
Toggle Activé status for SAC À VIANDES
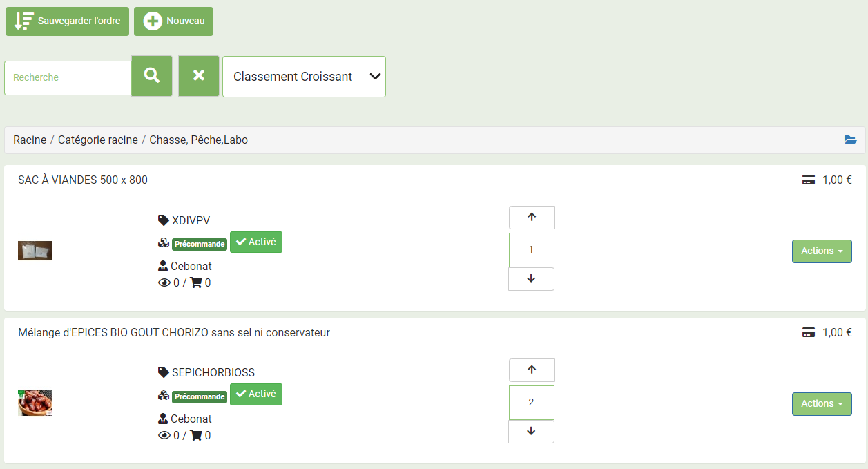[256, 242]
